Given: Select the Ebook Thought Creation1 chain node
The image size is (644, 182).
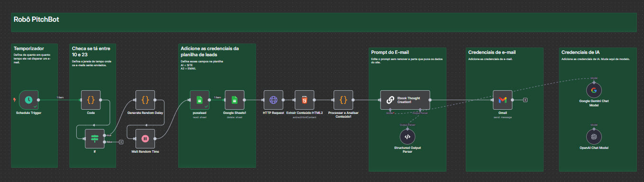Looking at the screenshot, I should 405,100.
